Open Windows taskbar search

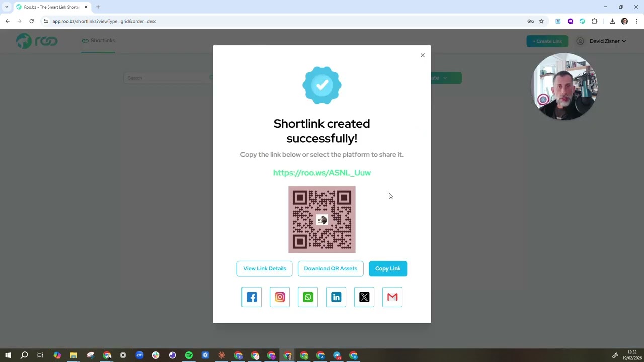tap(24, 355)
